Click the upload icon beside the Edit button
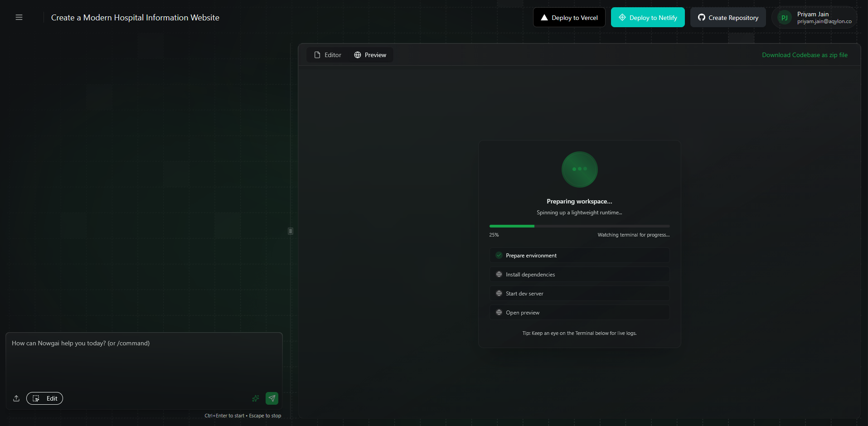The image size is (868, 426). pyautogui.click(x=16, y=398)
